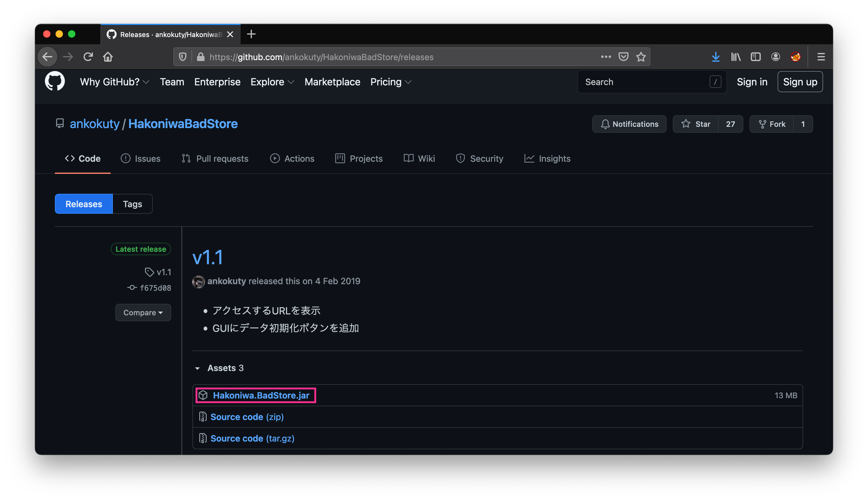Expand the Explore dropdown
Screen dimensions: 868x501
pos(272,82)
